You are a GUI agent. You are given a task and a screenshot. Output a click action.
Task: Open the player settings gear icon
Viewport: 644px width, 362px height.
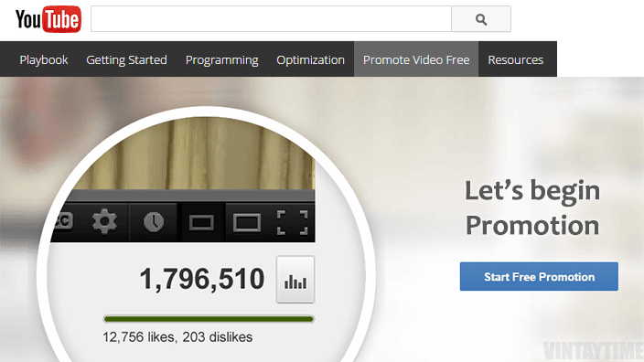[104, 221]
